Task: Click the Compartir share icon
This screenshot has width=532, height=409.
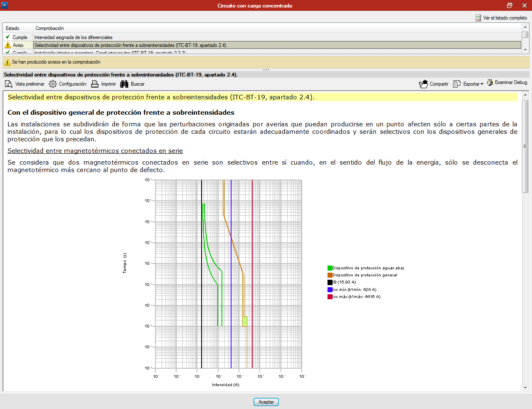Action: pyautogui.click(x=424, y=84)
